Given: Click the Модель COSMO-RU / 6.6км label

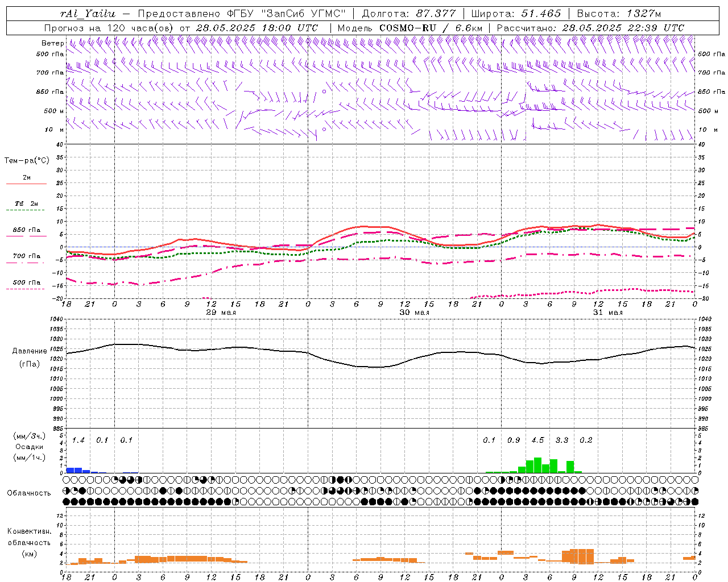Looking at the screenshot, I should pyautogui.click(x=411, y=28).
